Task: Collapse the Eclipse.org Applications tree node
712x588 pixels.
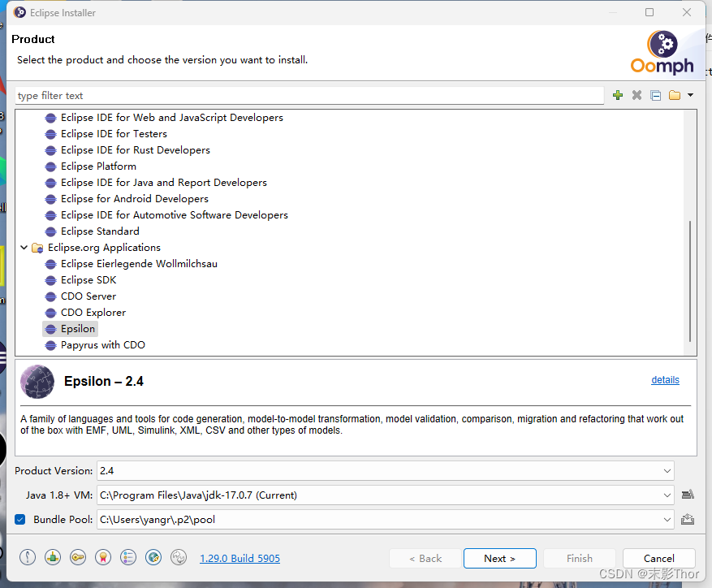Action: (24, 248)
